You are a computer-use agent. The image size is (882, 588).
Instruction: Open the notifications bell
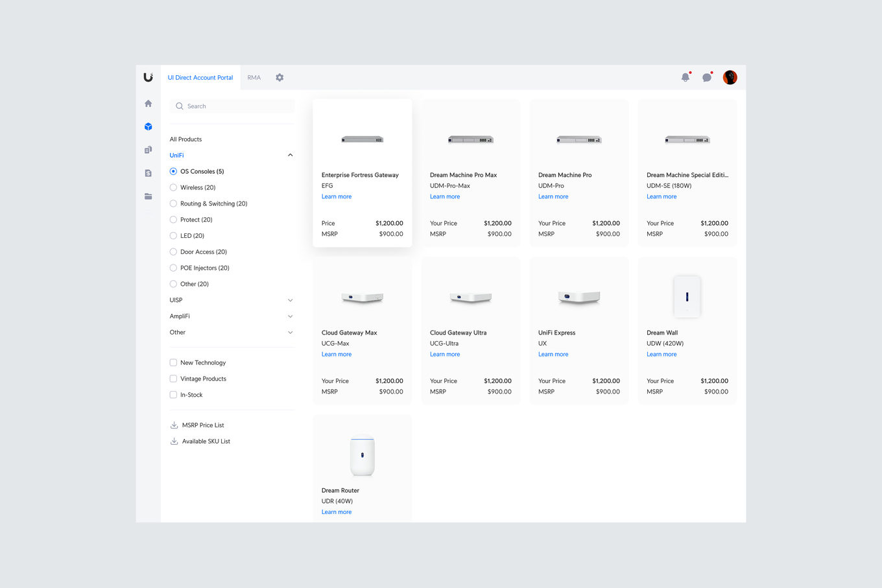(x=685, y=77)
